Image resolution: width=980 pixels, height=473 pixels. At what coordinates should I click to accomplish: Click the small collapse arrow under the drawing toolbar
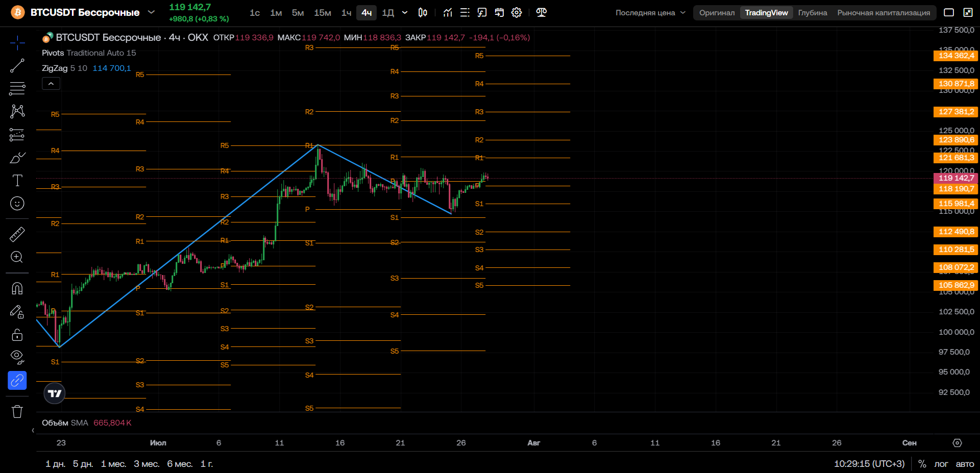tap(33, 430)
